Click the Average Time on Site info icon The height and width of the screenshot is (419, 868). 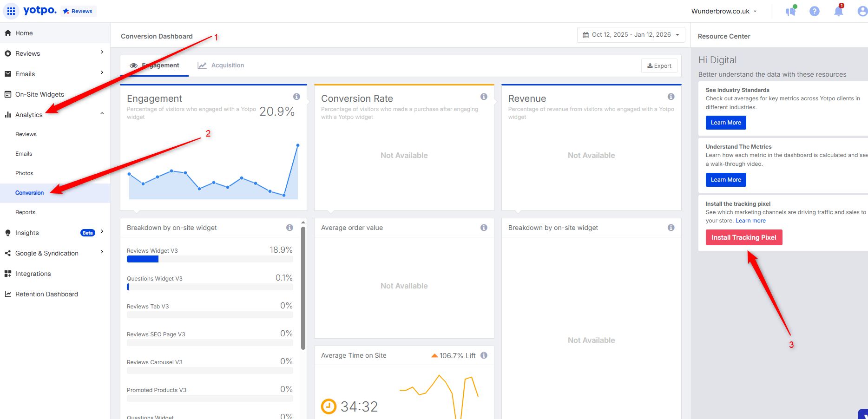(x=484, y=355)
